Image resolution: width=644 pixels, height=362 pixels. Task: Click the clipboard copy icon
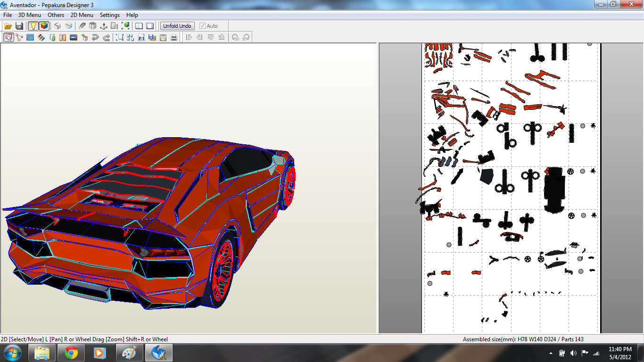pyautogui.click(x=163, y=37)
